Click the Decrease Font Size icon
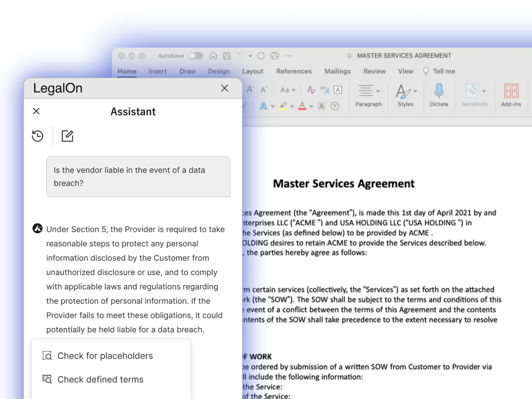 (264, 90)
